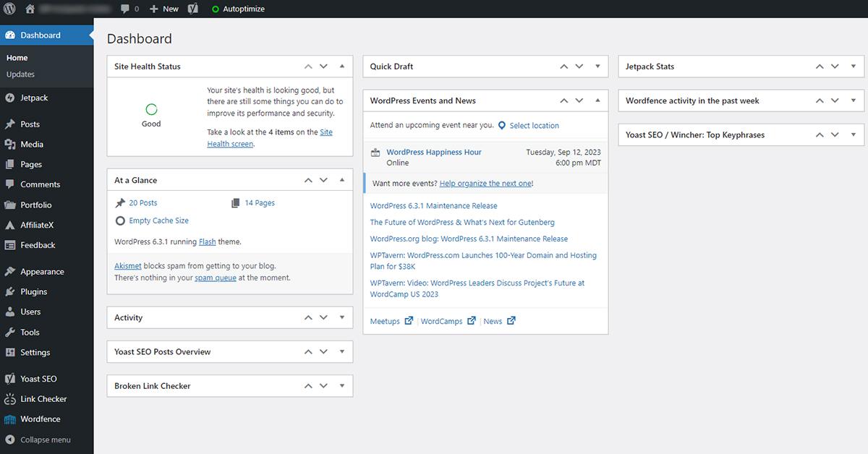This screenshot has width=868, height=454.
Task: Click the Yoast icon in top admin bar
Action: click(193, 9)
